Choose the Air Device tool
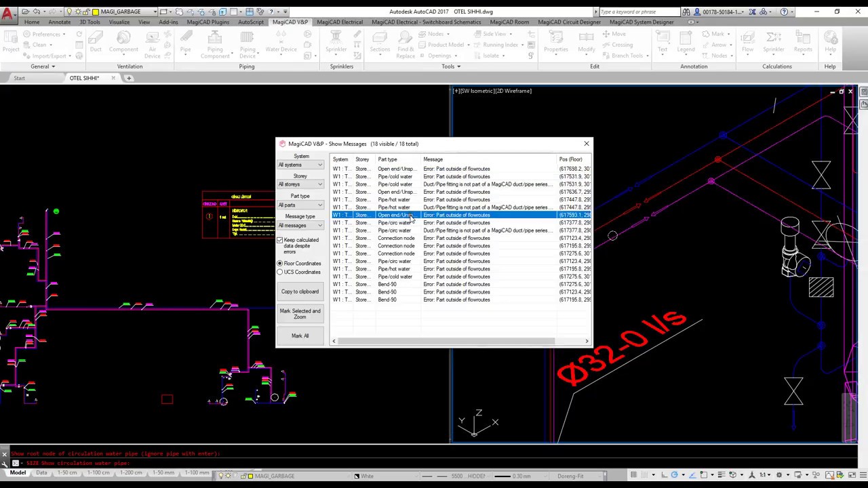The image size is (868, 488). coord(153,45)
